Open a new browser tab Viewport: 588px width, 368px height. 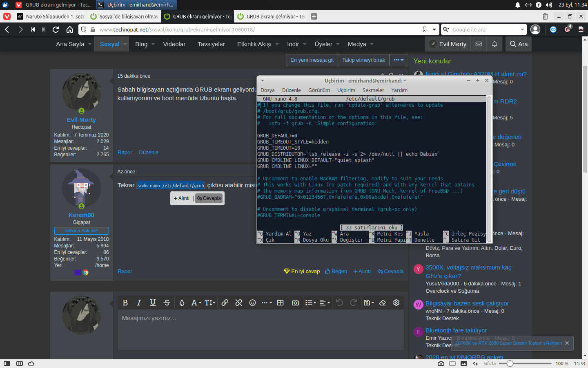tap(314, 16)
